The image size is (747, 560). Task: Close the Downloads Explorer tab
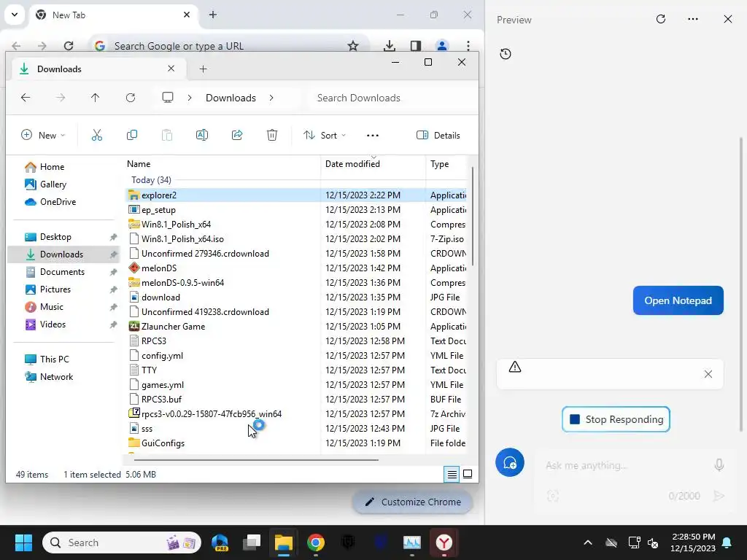[171, 69]
